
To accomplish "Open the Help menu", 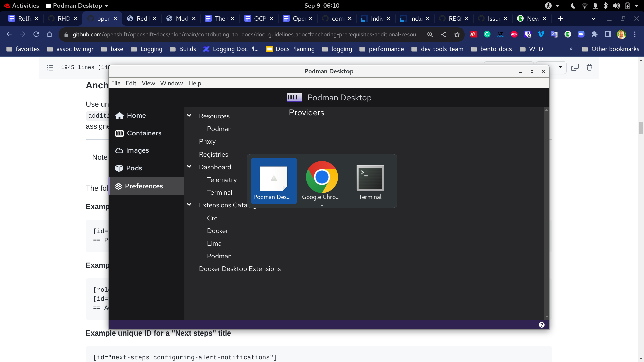I will (195, 83).
